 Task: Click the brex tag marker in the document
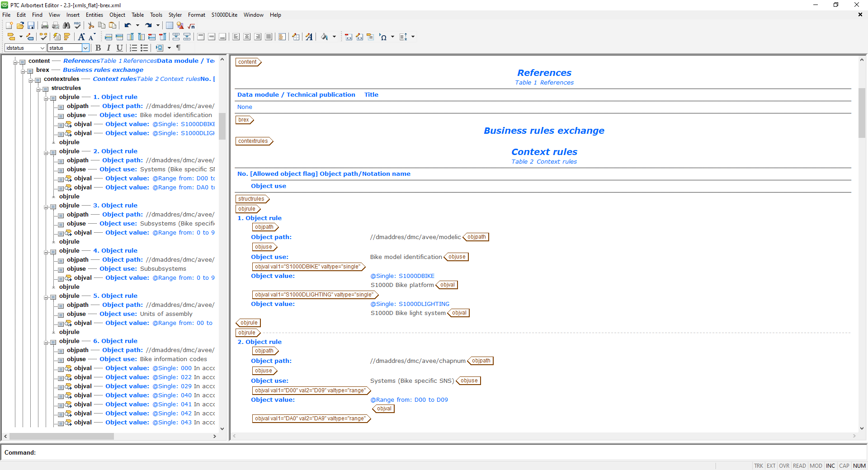[x=242, y=120]
